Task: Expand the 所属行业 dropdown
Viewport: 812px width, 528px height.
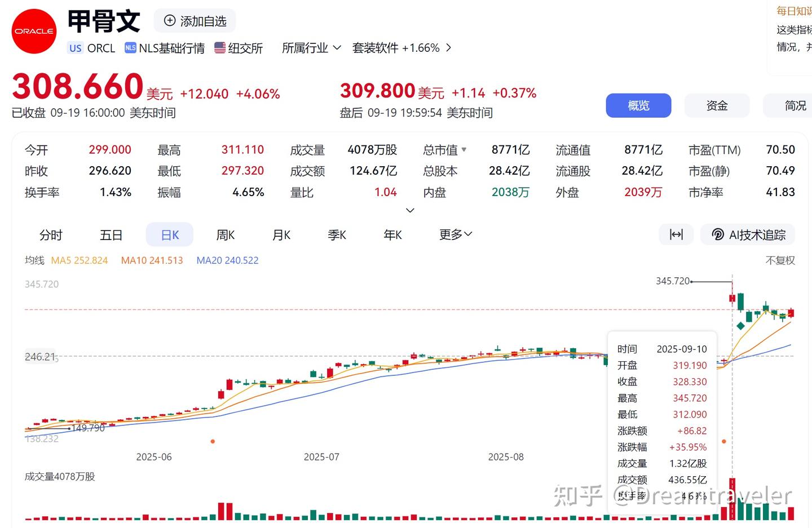Action: click(x=311, y=48)
